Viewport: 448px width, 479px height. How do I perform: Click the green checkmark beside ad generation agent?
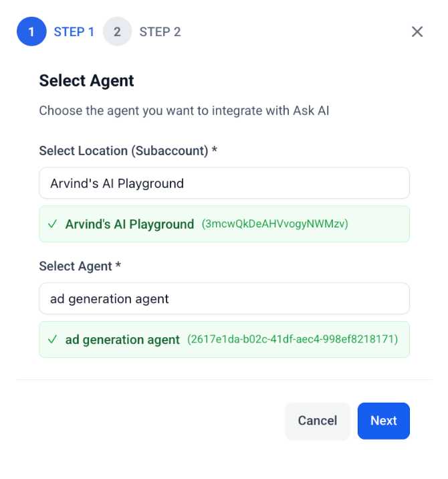52,340
